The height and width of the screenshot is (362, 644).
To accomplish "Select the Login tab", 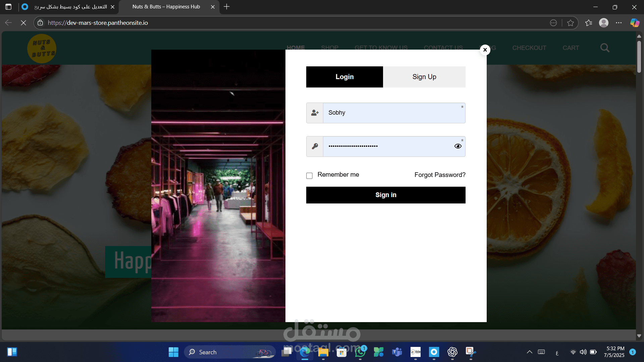I will 344,77.
